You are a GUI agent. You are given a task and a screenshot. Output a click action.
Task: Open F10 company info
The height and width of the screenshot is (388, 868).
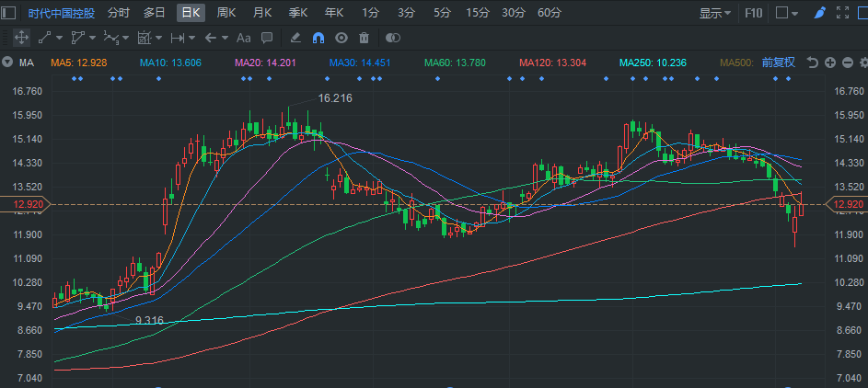(x=754, y=13)
